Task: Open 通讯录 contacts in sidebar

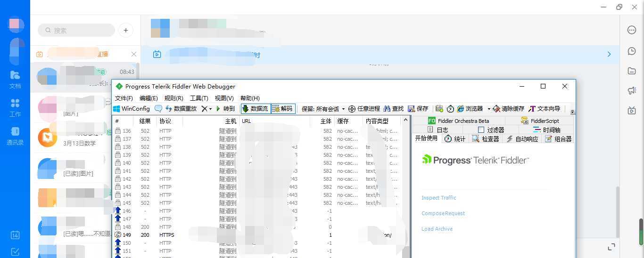Action: 15,136
